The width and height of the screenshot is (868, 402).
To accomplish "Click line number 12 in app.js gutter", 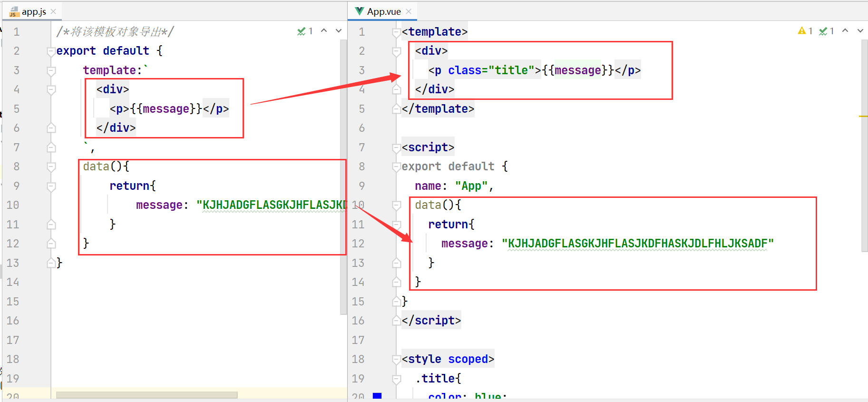I will coord(13,244).
